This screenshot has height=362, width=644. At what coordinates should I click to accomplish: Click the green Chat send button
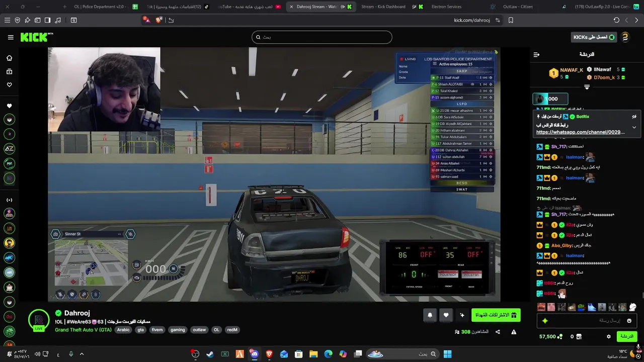[x=627, y=336]
